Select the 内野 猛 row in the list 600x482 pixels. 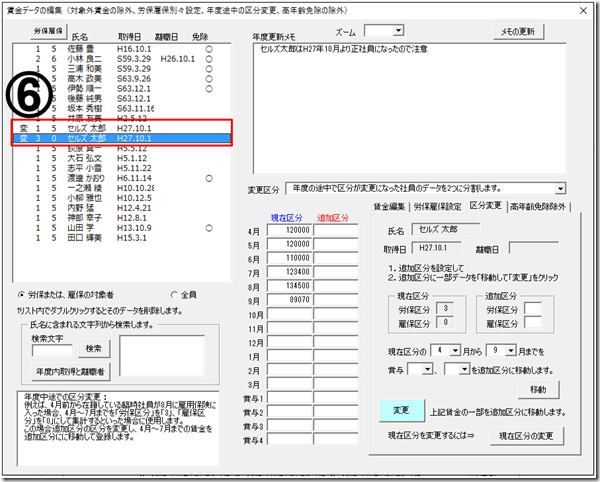(x=122, y=208)
